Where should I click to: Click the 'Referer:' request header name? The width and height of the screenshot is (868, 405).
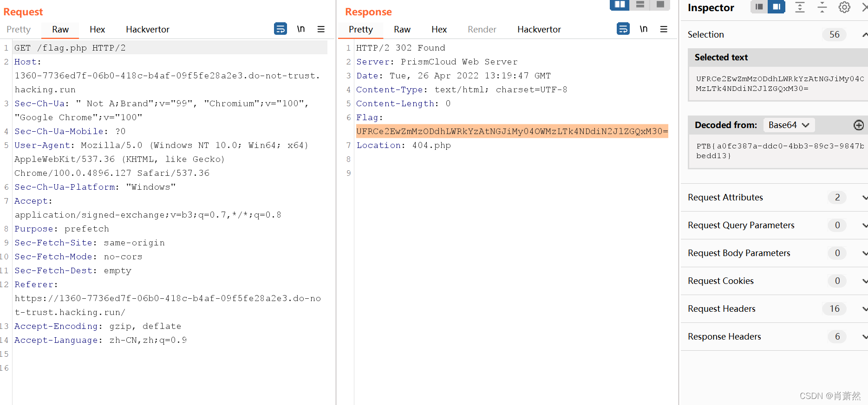(x=36, y=284)
